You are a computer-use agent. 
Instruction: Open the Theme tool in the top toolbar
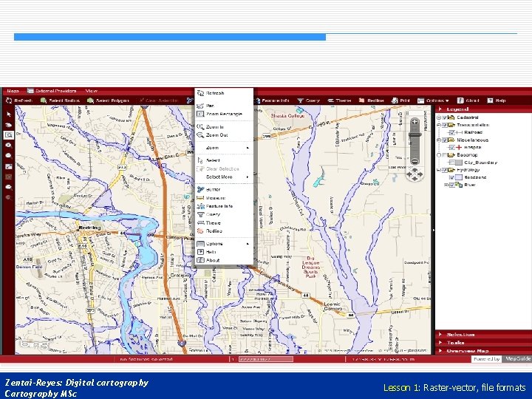coord(339,100)
